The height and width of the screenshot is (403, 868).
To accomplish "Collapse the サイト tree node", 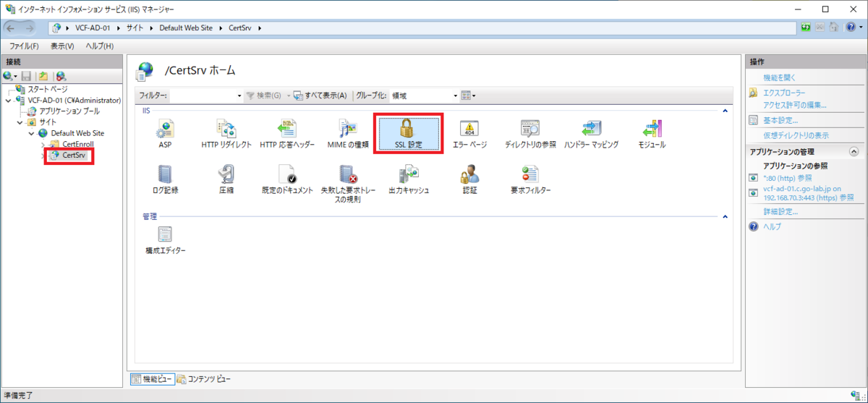I will pyautogui.click(x=20, y=122).
